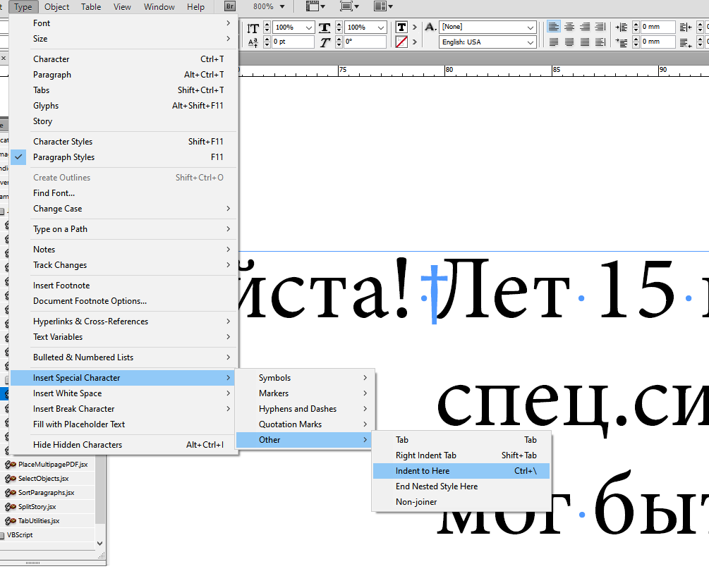This screenshot has height=588, width=709.
Task: Toggle the Paragraph Styles checked item
Action: click(63, 157)
